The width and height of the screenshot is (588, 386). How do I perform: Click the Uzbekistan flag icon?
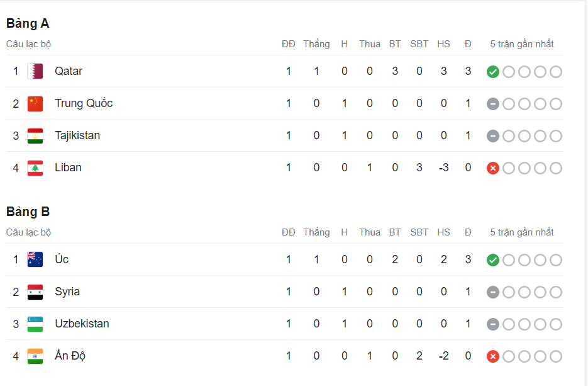pyautogui.click(x=35, y=324)
